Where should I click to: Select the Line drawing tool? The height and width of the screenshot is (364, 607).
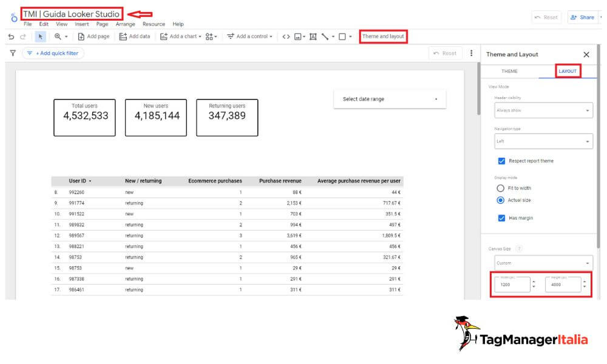tap(325, 37)
